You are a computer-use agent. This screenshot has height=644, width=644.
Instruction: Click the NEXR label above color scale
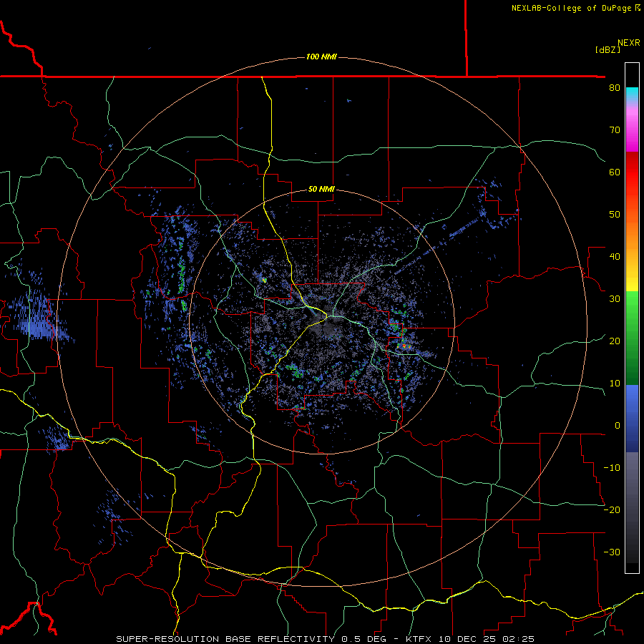[x=629, y=43]
